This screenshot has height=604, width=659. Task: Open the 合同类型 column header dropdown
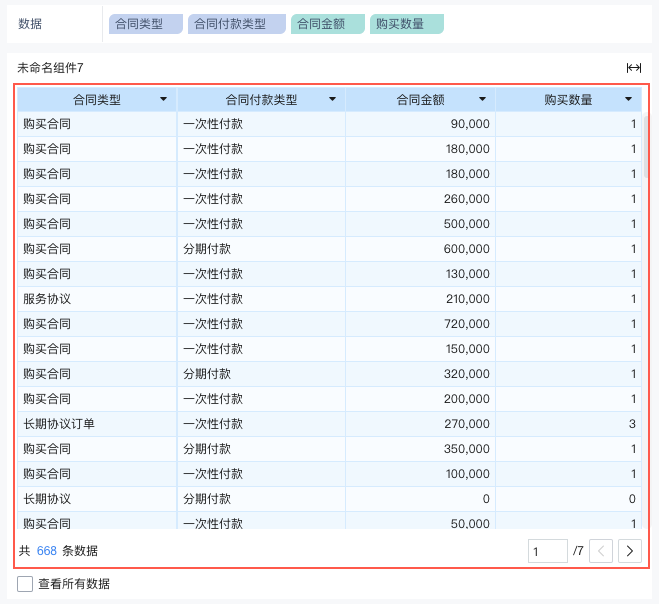(x=163, y=99)
